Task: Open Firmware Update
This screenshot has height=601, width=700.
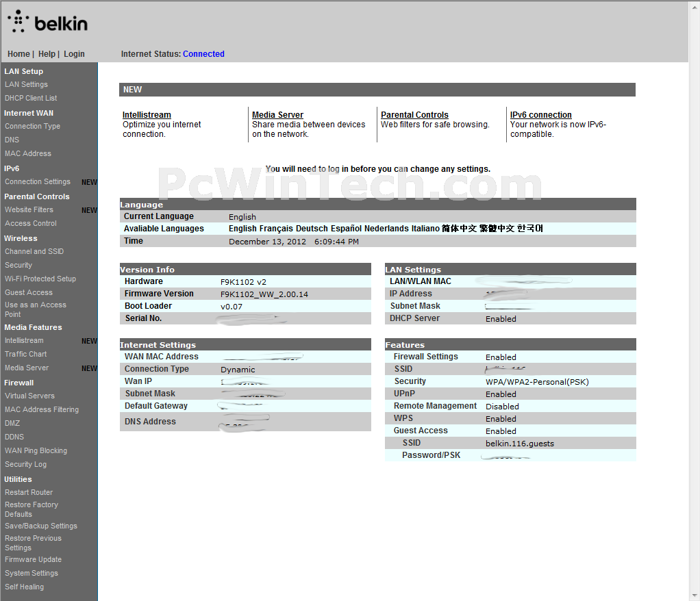Action: click(33, 559)
